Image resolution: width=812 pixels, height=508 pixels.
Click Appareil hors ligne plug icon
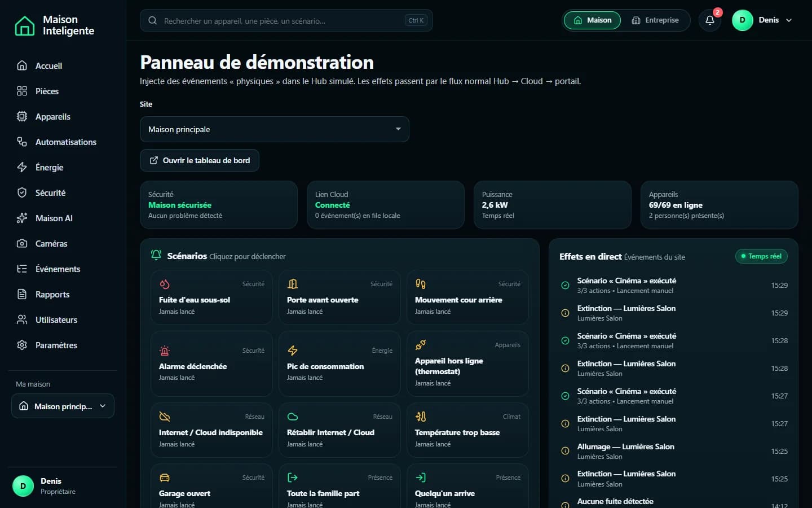click(421, 345)
